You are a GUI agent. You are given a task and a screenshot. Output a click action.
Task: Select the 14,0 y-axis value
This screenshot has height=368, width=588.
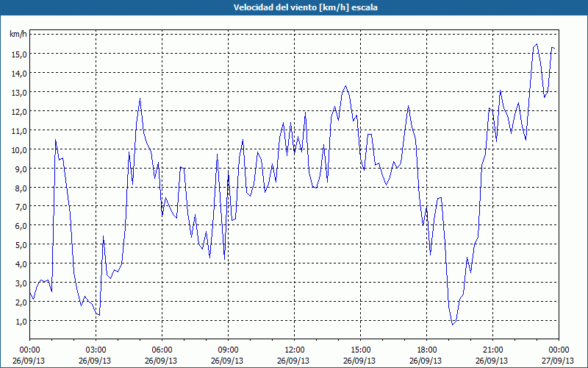(x=19, y=74)
